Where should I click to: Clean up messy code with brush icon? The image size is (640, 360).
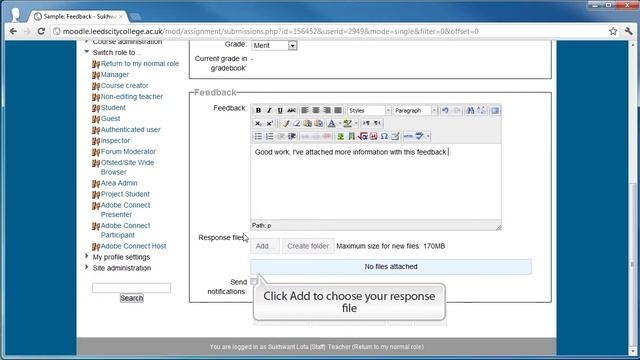pyautogui.click(x=286, y=123)
